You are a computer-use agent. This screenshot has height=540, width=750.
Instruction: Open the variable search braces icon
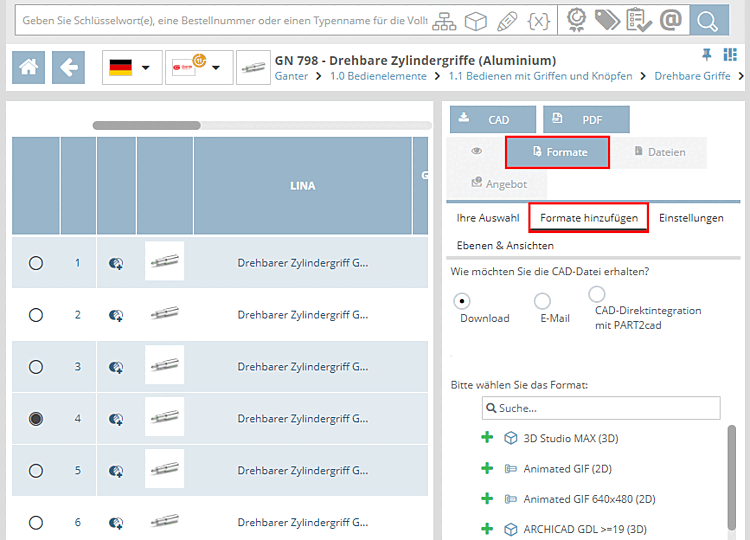pyautogui.click(x=539, y=21)
